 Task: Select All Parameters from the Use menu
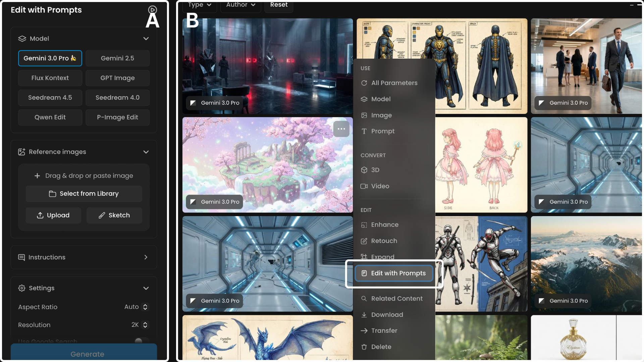[394, 83]
